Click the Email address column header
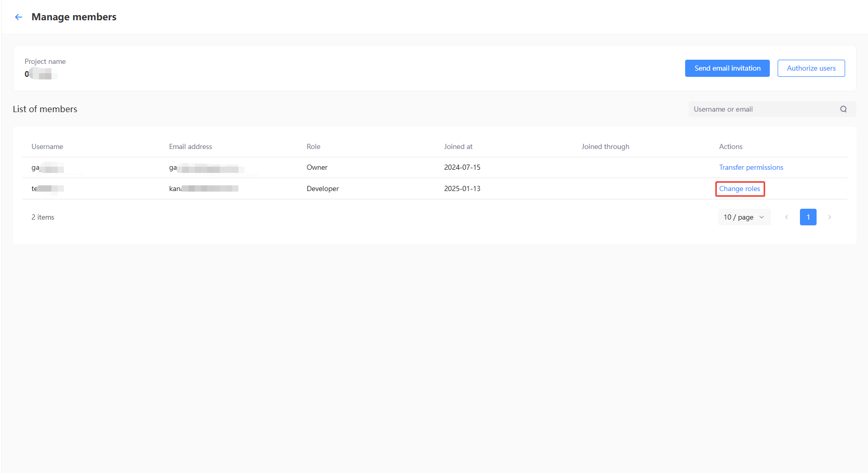 [190, 146]
